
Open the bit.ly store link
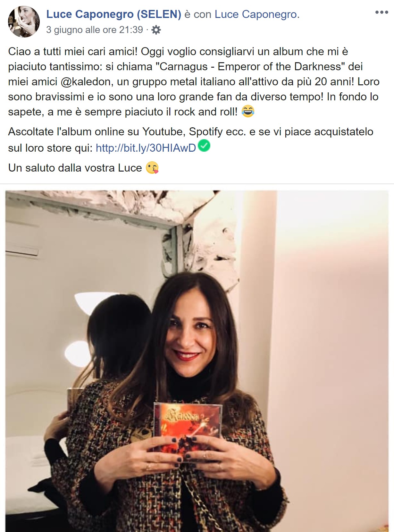pyautogui.click(x=146, y=148)
